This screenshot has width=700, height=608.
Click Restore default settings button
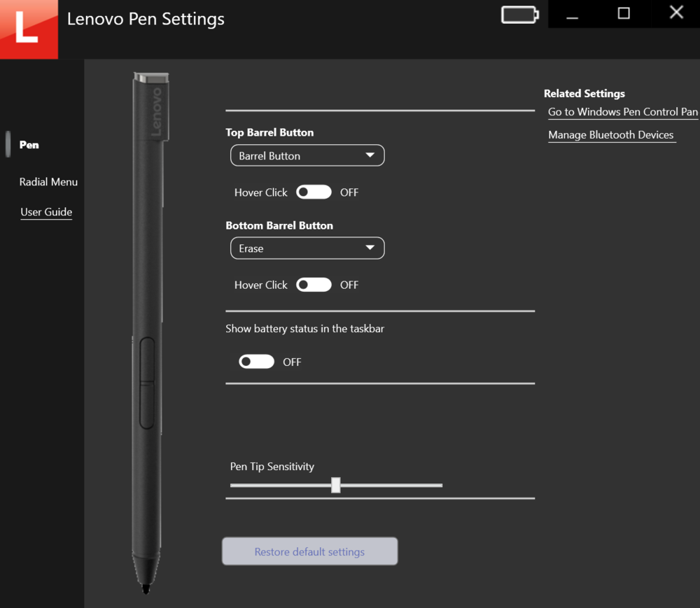tap(310, 551)
